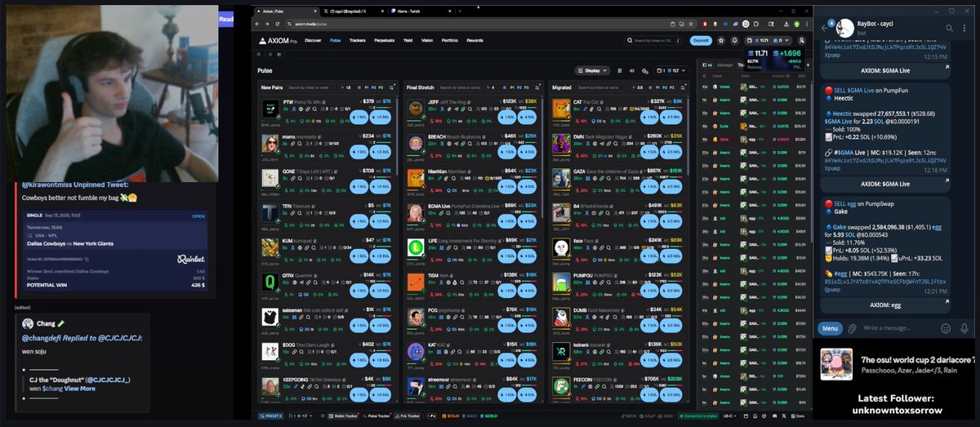Open the user profile icon
Image resolution: width=980 pixels, height=427 pixels.
802,40
